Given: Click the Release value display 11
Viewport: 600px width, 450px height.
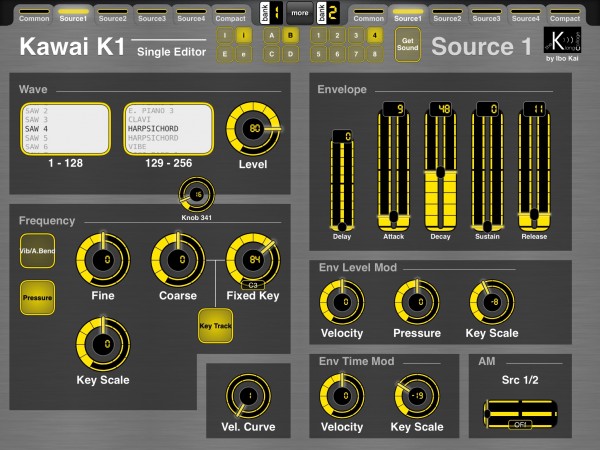Looking at the screenshot, I should 534,109.
